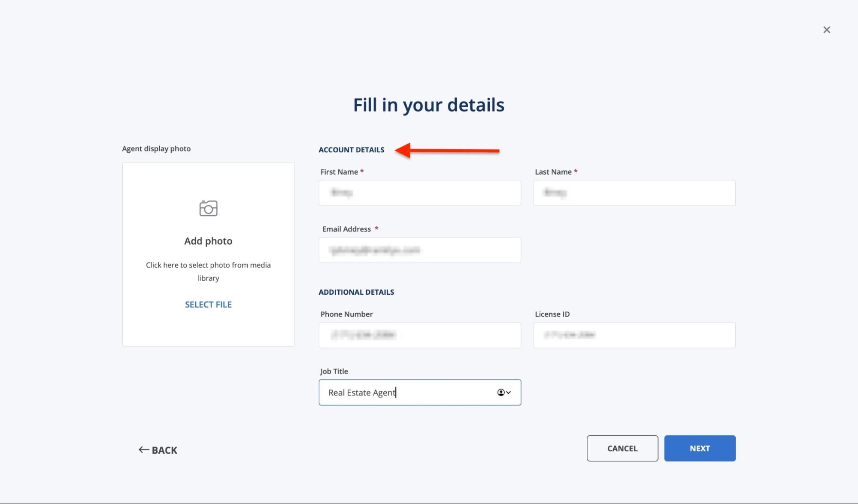Click the ACCOUNT DETAILS section heading
The image size is (858, 504).
351,150
